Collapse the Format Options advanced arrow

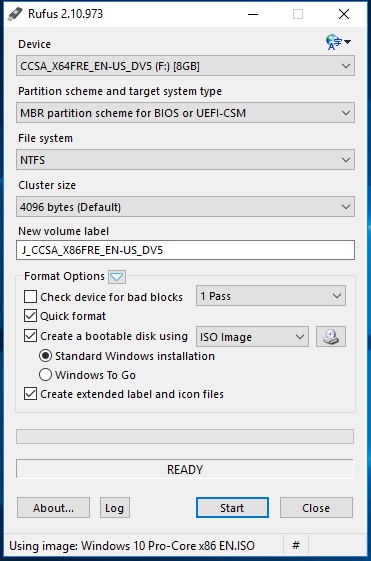point(117,277)
